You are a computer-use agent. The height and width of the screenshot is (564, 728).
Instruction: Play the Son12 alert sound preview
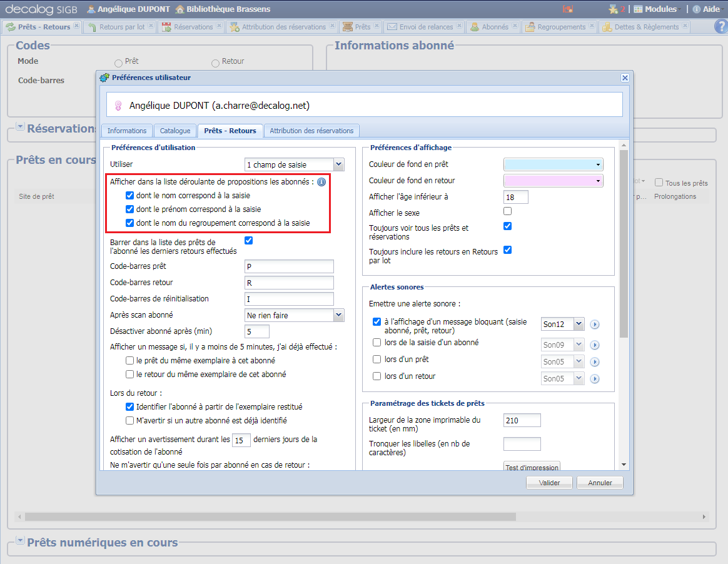point(595,324)
